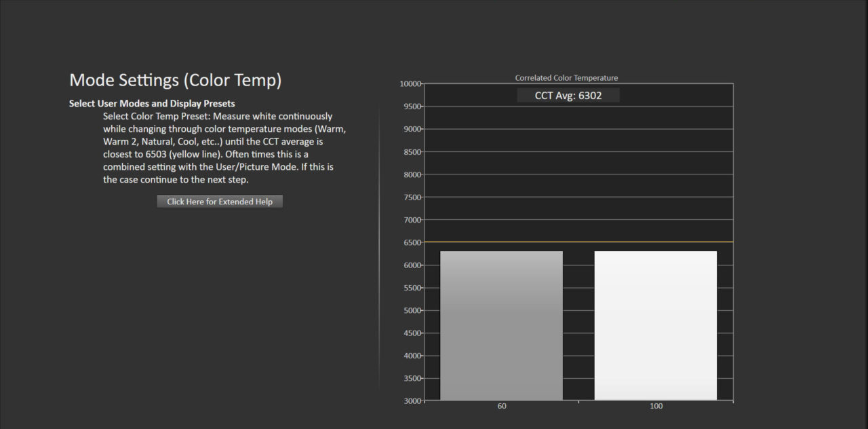Click the '9500' y-axis value
868x429 pixels.
[x=412, y=107]
